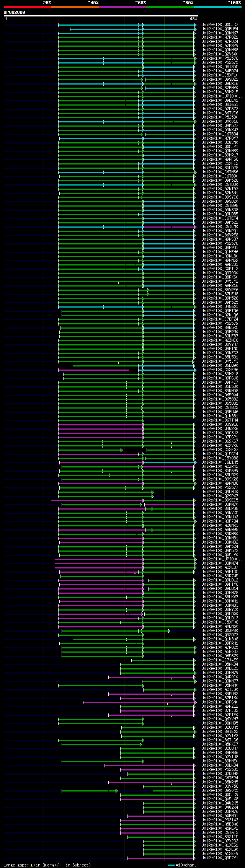The width and height of the screenshot is (245, 868).
Task: Select the UniRef100_Q4R0I0 entry
Action: [x=220, y=677]
